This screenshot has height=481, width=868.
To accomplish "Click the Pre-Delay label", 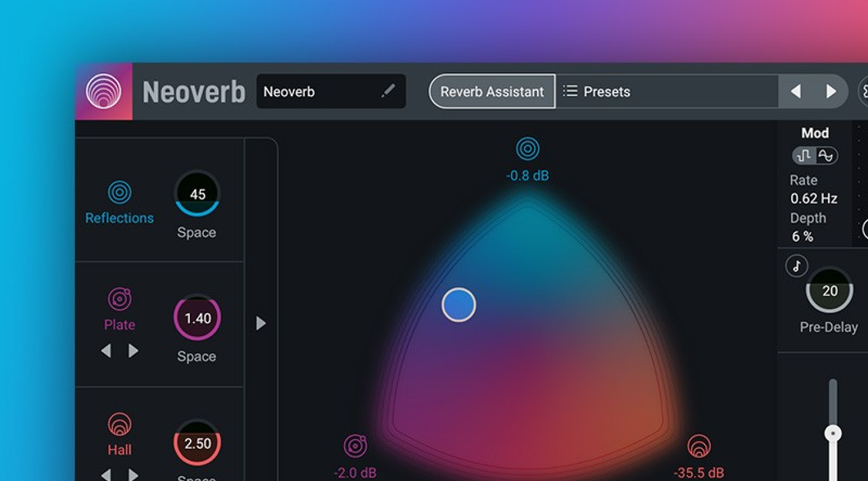I will [x=829, y=327].
